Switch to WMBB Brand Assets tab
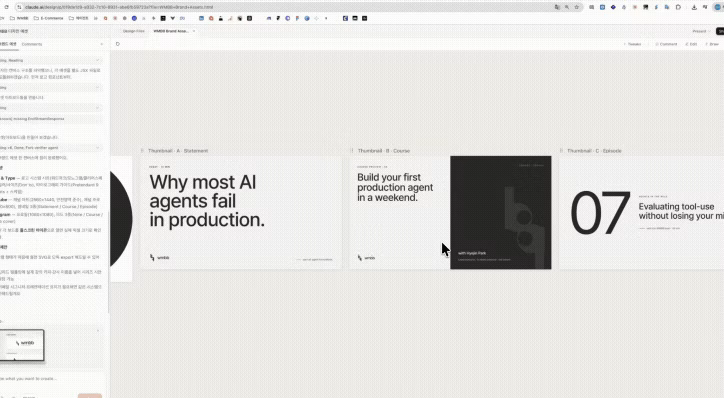Screen dimensions: 724x398 tap(171, 31)
